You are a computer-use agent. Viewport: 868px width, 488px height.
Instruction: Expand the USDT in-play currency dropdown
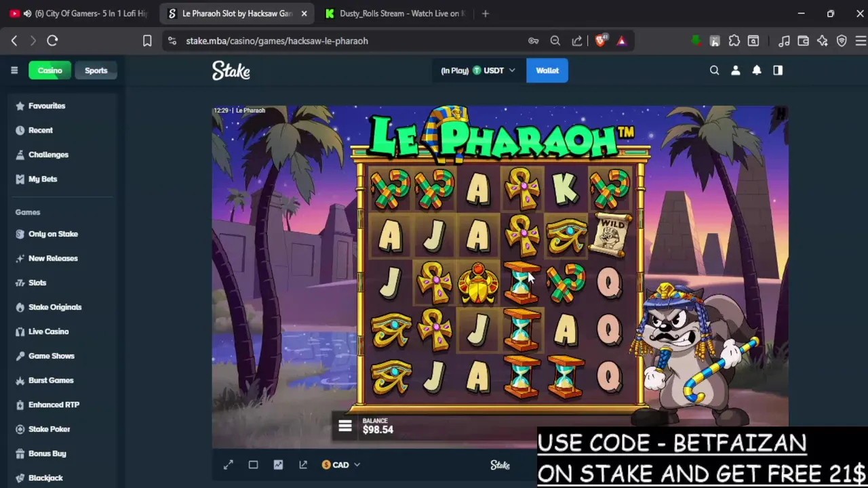tap(477, 70)
